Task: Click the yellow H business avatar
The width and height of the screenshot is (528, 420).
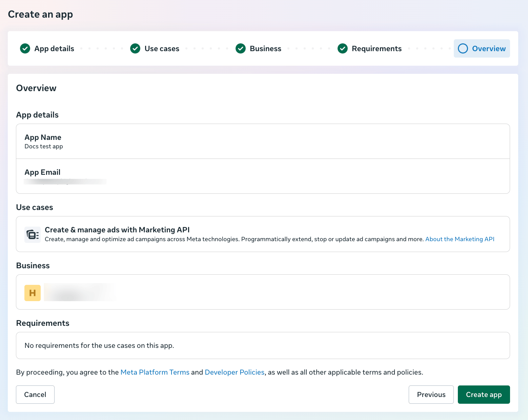Action: 33,293
